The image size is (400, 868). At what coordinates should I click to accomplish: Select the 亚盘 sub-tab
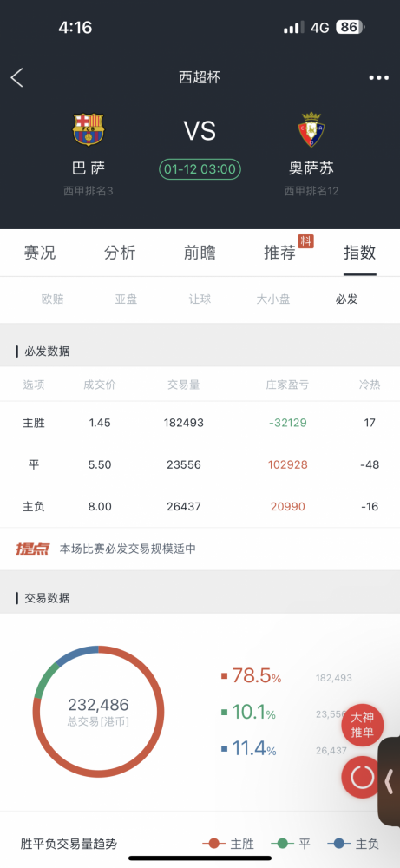point(126,299)
